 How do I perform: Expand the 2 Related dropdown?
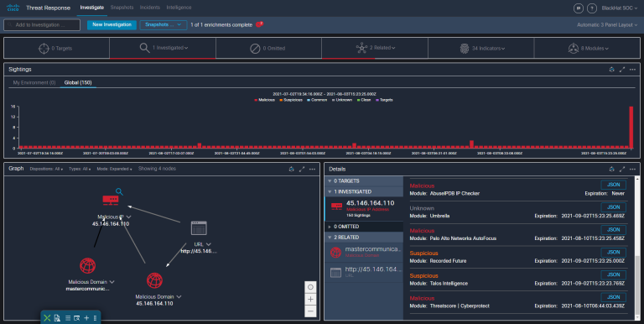tap(375, 48)
